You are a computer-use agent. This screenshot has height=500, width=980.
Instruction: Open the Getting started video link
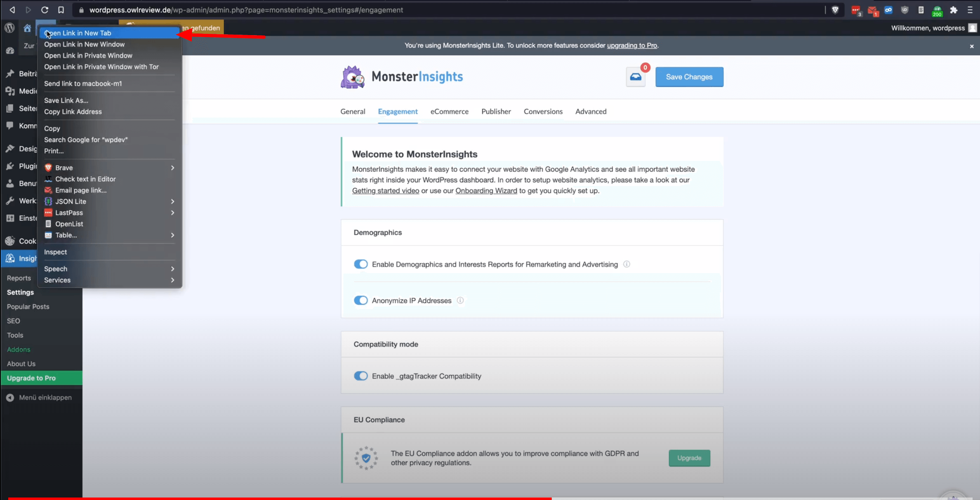(x=385, y=191)
